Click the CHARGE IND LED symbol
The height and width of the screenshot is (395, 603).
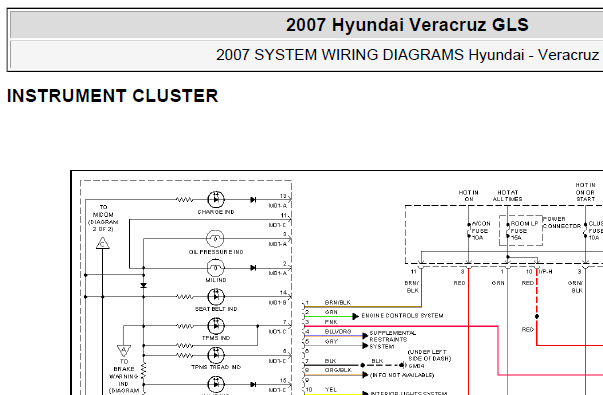pos(216,200)
